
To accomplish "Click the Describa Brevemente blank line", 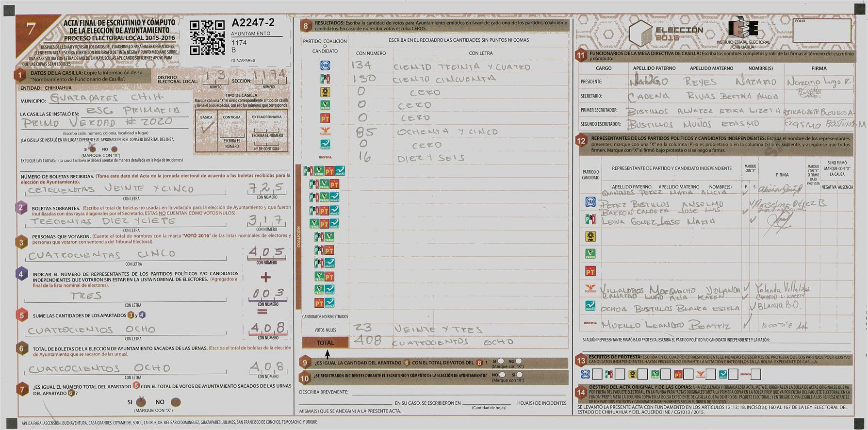I will point(458,392).
